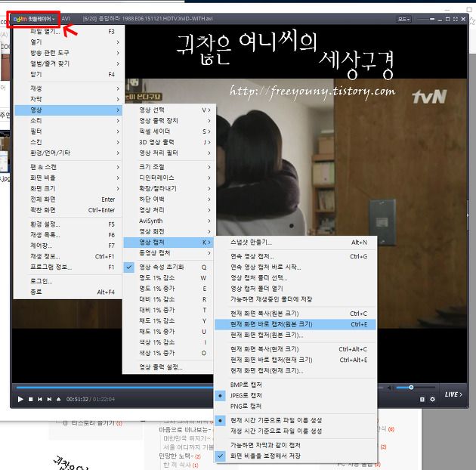
Task: Click the LIVE button
Action: point(453,394)
